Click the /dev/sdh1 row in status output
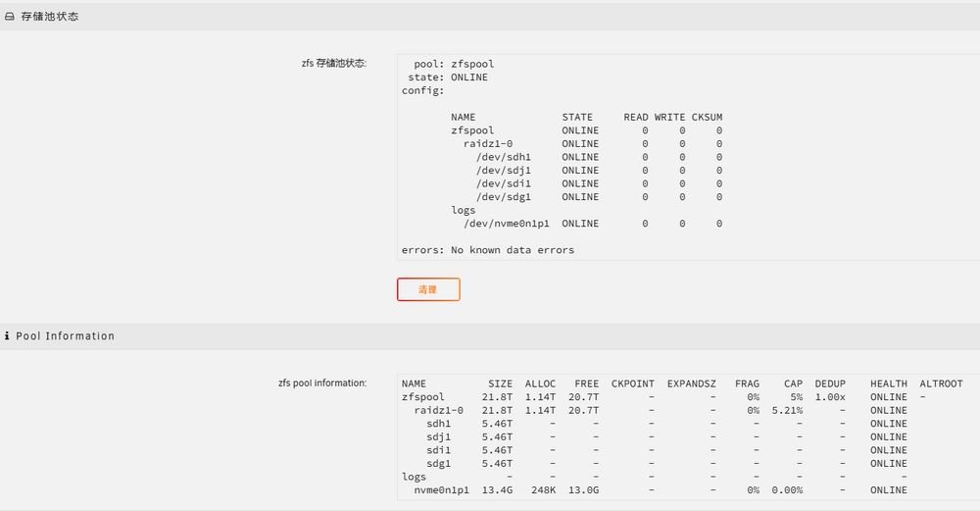980x511 pixels. pyautogui.click(x=599, y=157)
